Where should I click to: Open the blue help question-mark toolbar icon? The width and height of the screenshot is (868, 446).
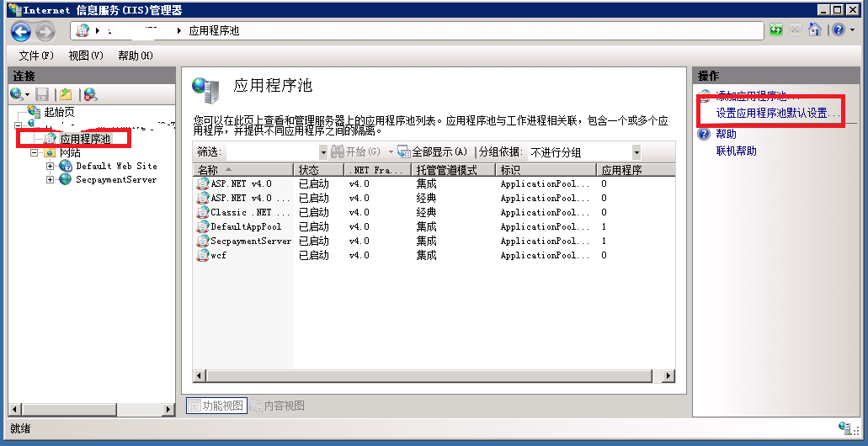[x=839, y=29]
